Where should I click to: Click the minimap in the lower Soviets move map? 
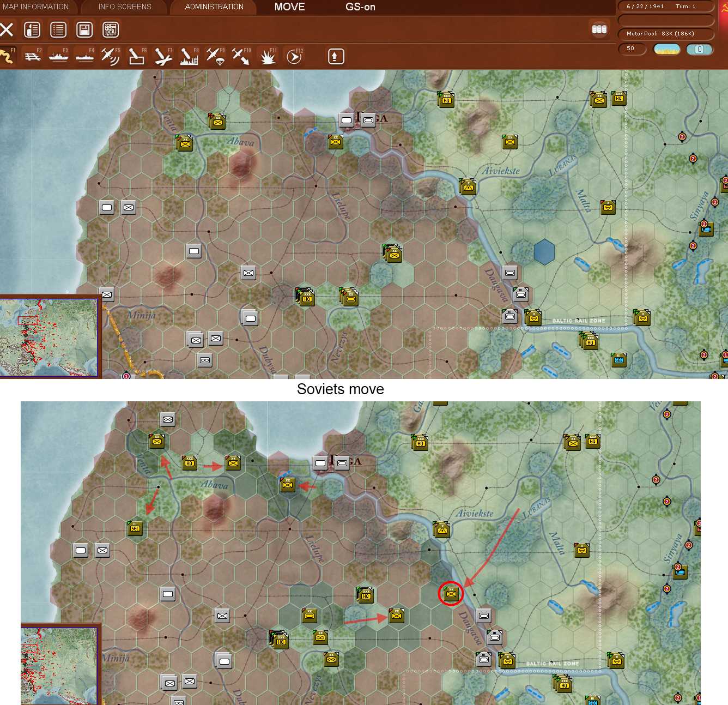[x=59, y=665]
